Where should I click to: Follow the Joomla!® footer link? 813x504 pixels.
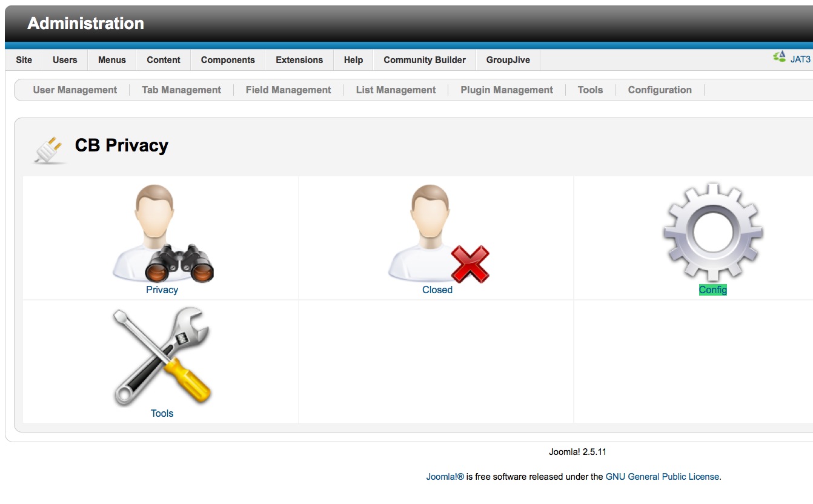445,477
